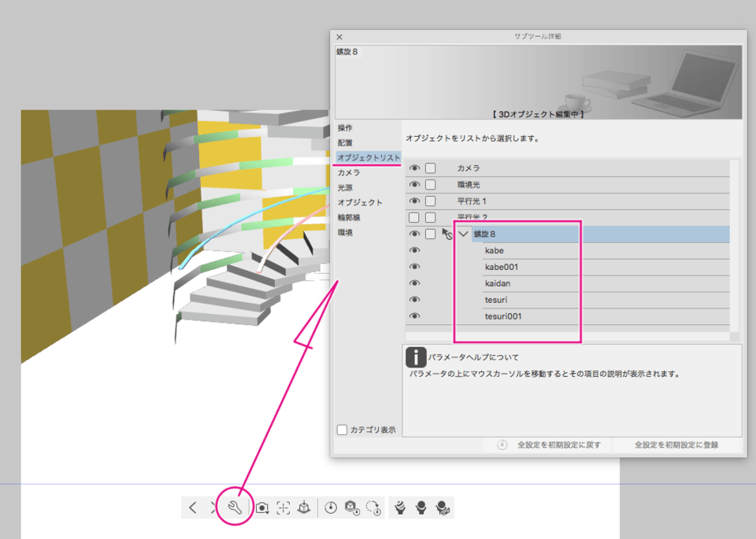Enable the カテゴリ表示 checkbox
Screen dimensions: 756x539
tap(342, 430)
